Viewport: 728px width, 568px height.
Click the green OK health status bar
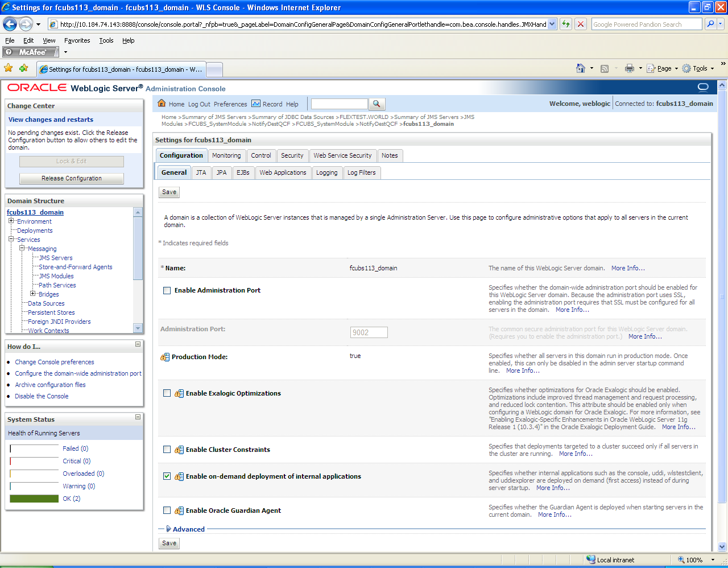pyautogui.click(x=34, y=499)
